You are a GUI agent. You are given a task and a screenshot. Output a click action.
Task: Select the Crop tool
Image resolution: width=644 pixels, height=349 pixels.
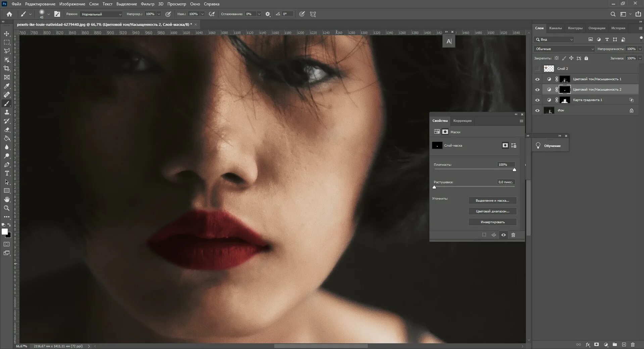pos(7,68)
